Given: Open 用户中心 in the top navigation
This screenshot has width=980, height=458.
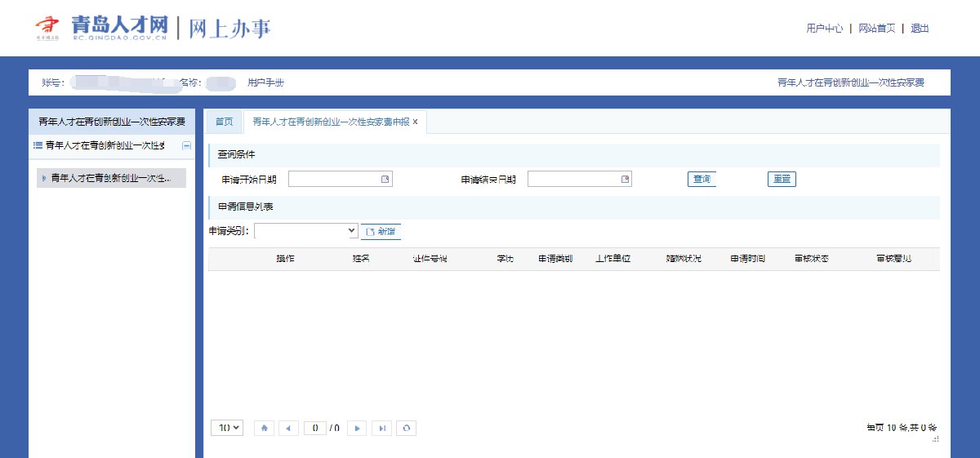Looking at the screenshot, I should point(824,29).
